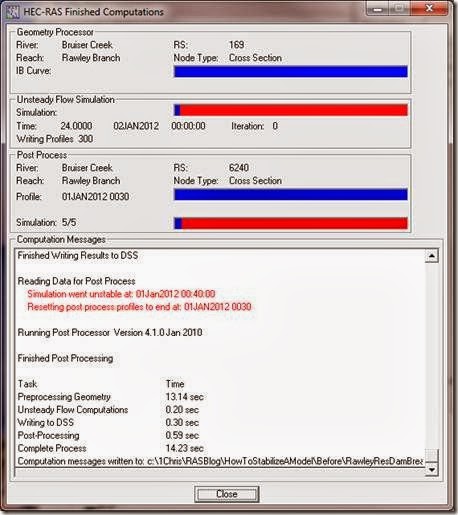
Task: Click RS value 169 in Geometry Processor
Action: pos(237,45)
